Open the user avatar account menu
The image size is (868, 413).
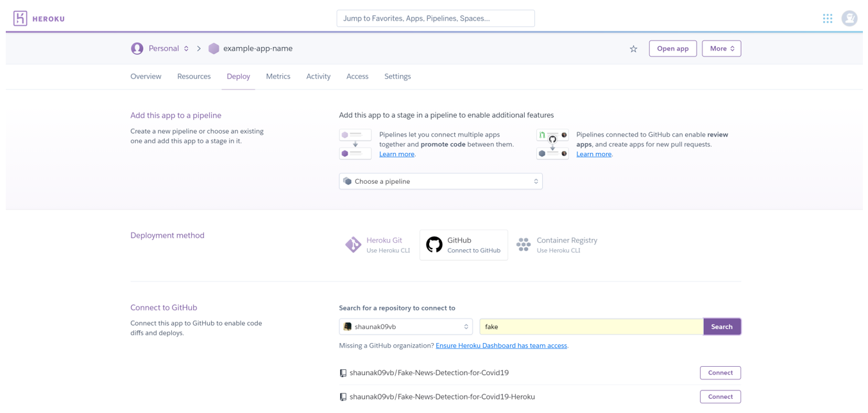point(849,19)
